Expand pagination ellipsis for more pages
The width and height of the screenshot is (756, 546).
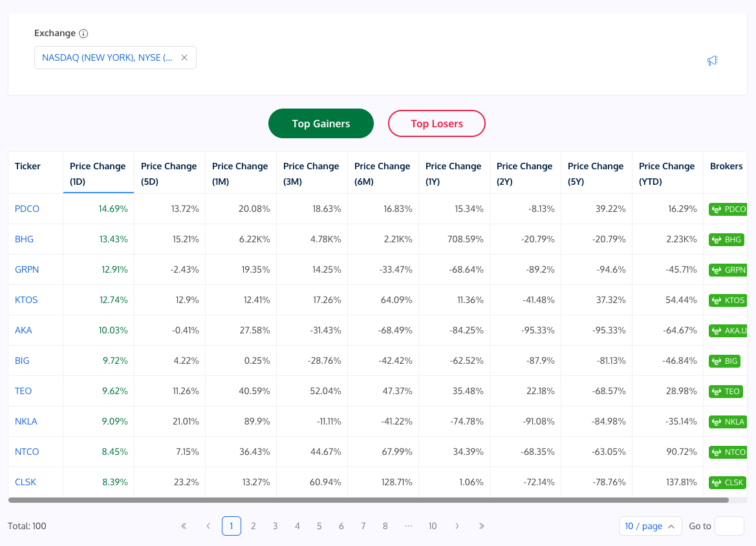click(408, 526)
